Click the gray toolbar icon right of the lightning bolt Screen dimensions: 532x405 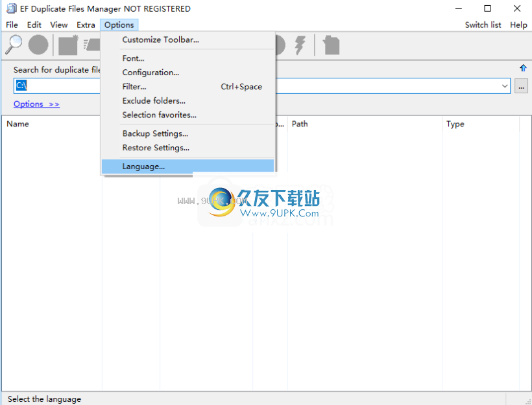point(331,45)
